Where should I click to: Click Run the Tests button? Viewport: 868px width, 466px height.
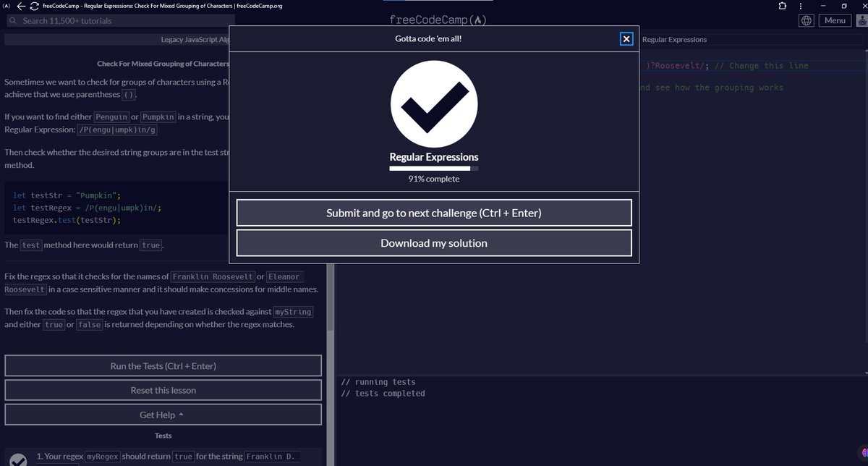point(163,365)
